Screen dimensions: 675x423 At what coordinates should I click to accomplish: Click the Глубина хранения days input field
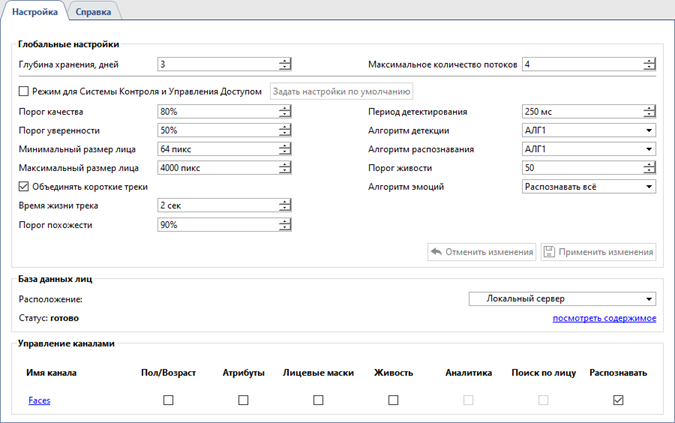[x=217, y=65]
